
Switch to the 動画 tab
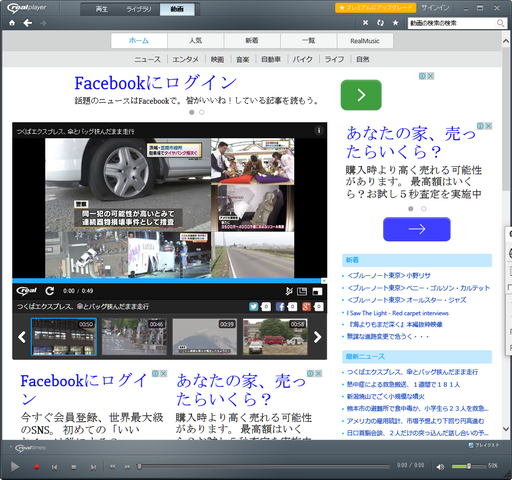(x=177, y=9)
